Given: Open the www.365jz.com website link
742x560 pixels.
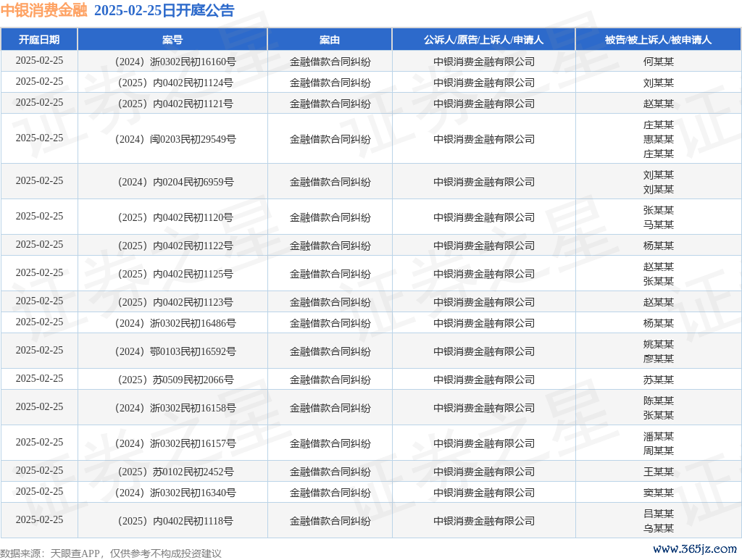Looking at the screenshot, I should click(x=695, y=548).
